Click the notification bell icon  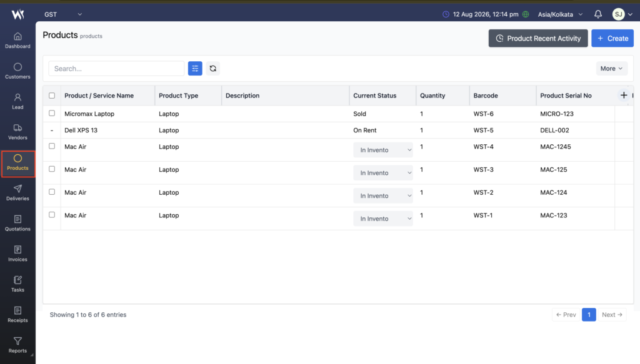(598, 14)
